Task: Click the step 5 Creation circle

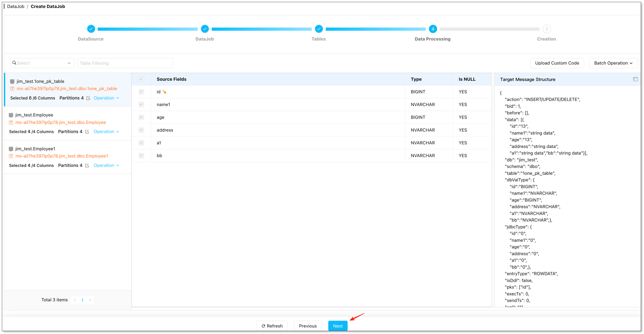Action: pyautogui.click(x=547, y=29)
